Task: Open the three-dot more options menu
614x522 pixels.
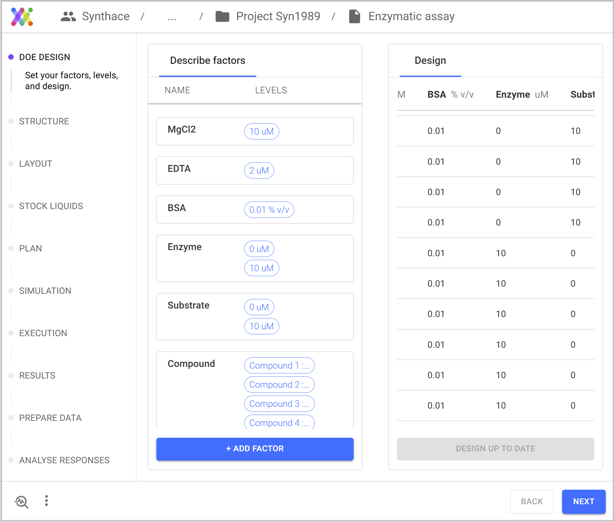Action: (46, 501)
